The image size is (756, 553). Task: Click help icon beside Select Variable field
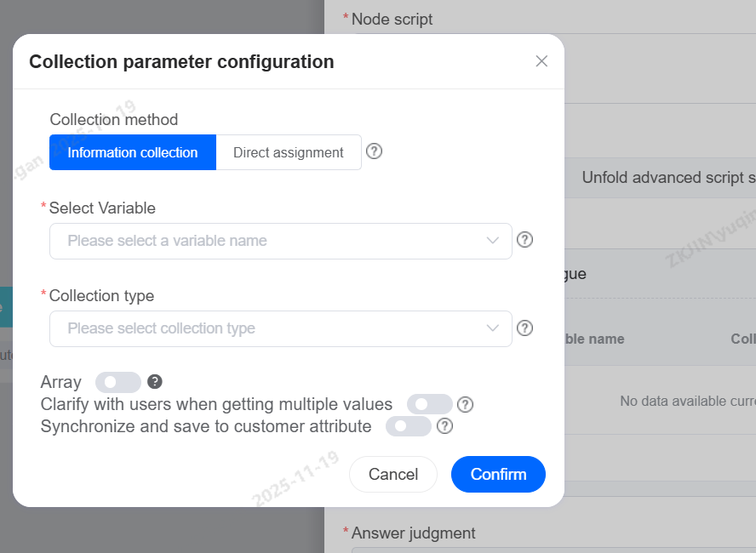tap(525, 240)
